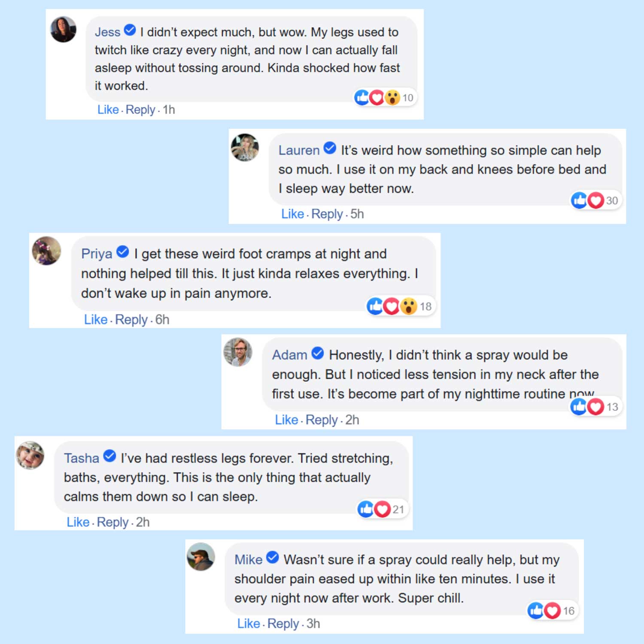This screenshot has width=644, height=644.
Task: Like Jess's comment
Action: [108, 109]
